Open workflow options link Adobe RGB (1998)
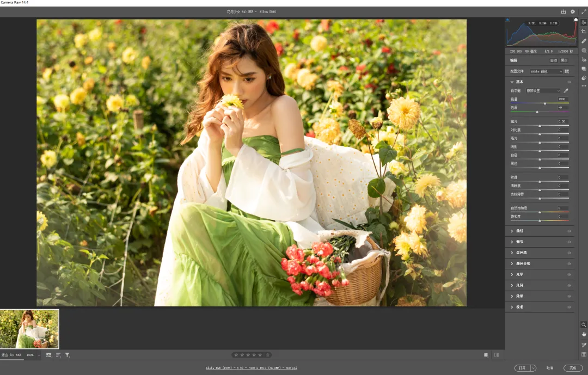588x375 pixels. click(251, 368)
